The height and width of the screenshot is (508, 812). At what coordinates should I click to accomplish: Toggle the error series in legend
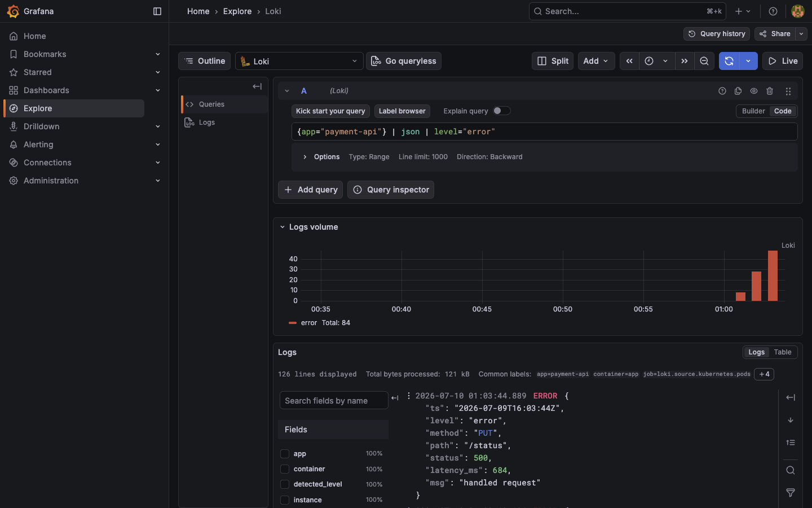click(x=309, y=323)
